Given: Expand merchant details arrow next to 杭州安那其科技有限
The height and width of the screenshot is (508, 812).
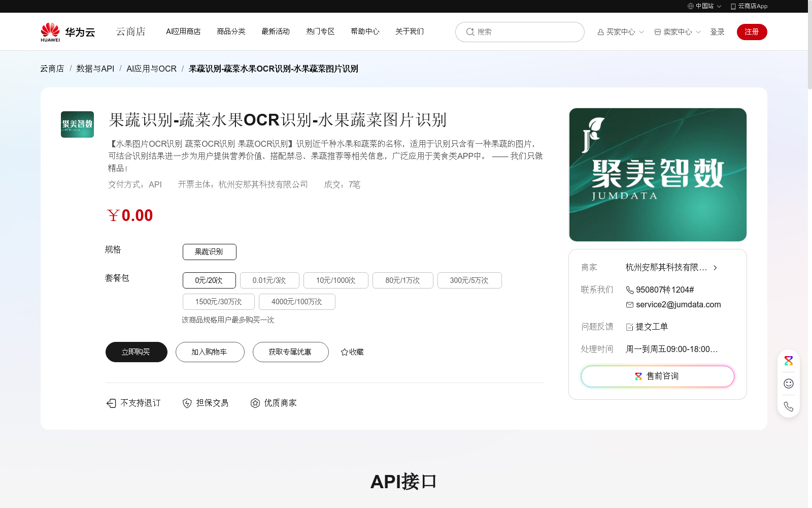Looking at the screenshot, I should click(715, 268).
